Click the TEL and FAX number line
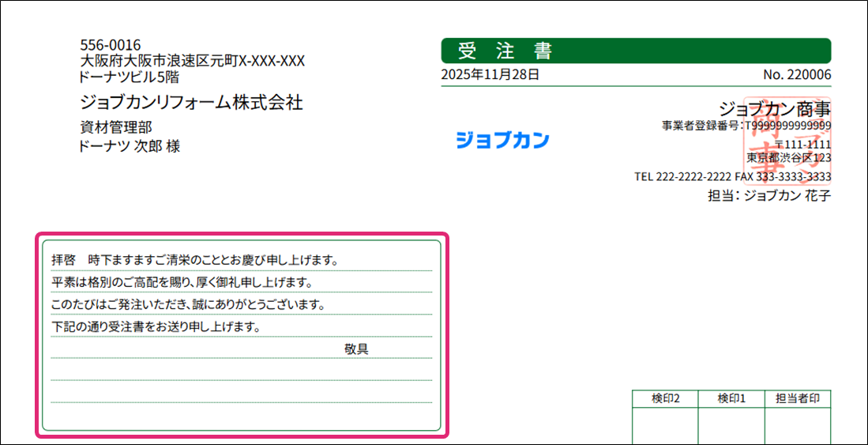This screenshot has width=868, height=445. tap(732, 176)
